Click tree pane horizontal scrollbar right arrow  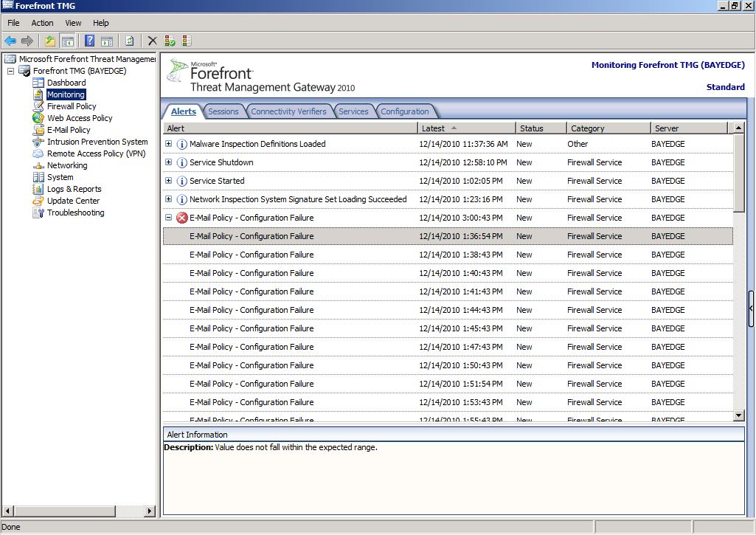click(x=150, y=511)
